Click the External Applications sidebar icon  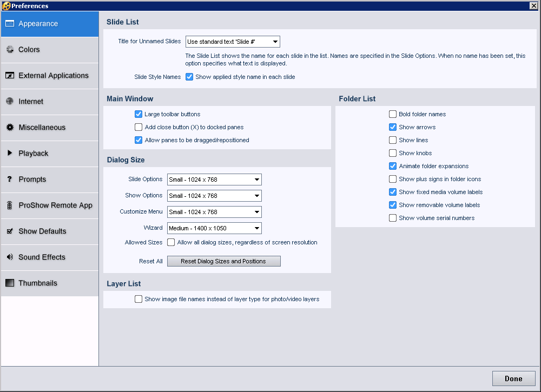click(x=10, y=76)
